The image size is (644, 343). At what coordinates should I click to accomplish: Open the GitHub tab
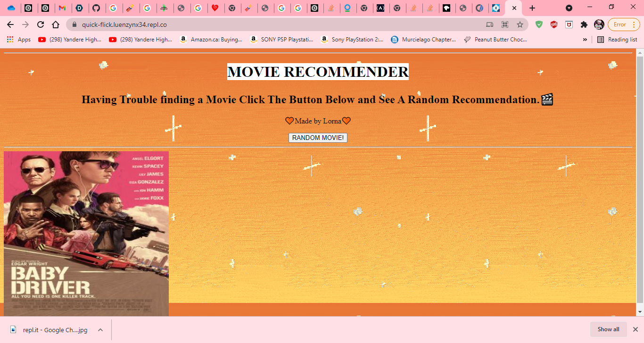(96, 8)
